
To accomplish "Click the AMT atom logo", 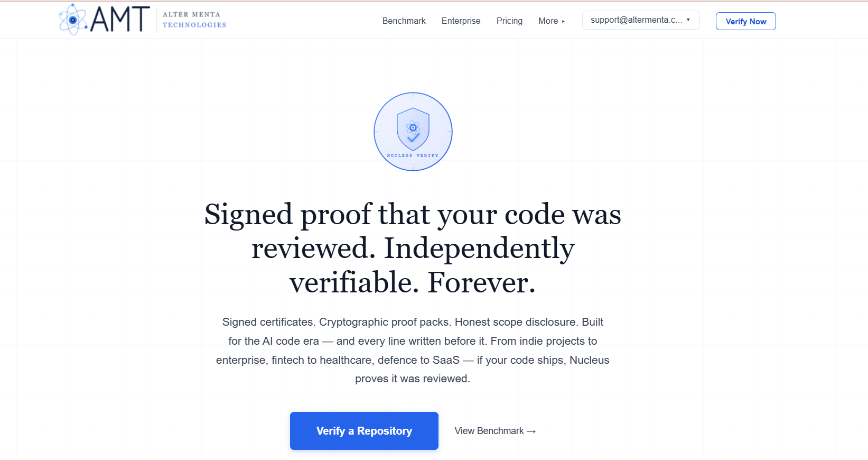I will pos(72,19).
